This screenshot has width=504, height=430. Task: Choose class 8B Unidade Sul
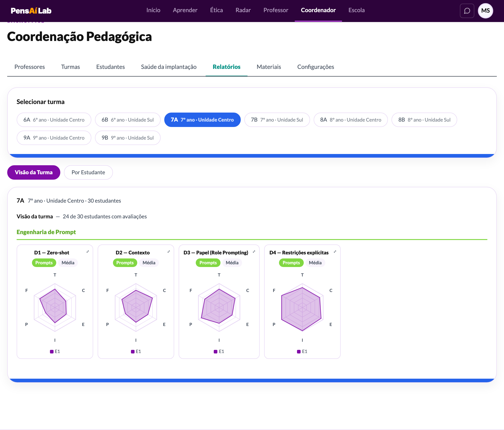click(x=424, y=120)
